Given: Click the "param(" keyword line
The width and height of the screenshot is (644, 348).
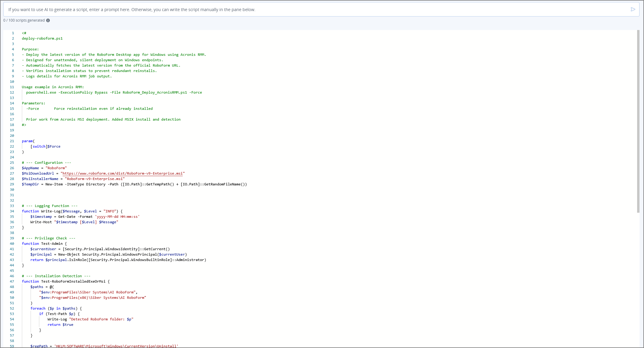Looking at the screenshot, I should click(28, 141).
